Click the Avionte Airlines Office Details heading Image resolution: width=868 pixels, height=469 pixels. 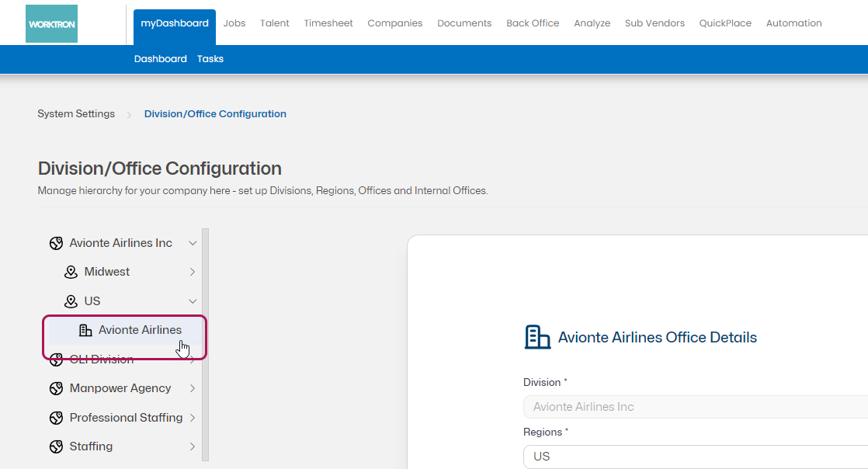657,337
